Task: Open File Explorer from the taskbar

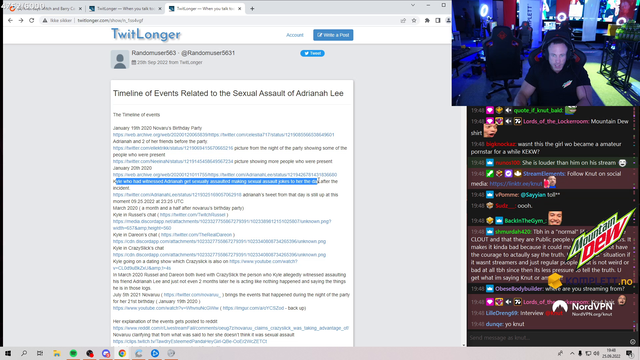Action: coord(57,353)
